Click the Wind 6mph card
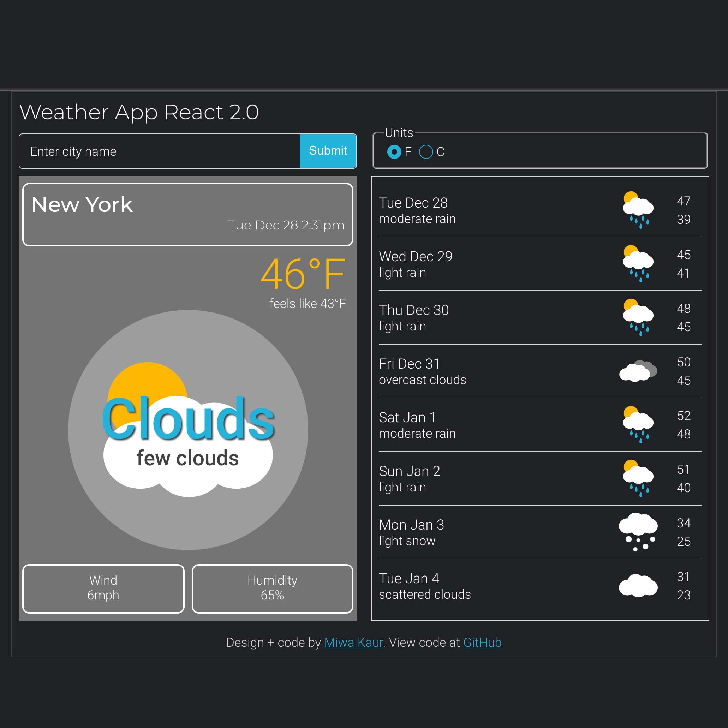This screenshot has height=728, width=728. pyautogui.click(x=103, y=589)
